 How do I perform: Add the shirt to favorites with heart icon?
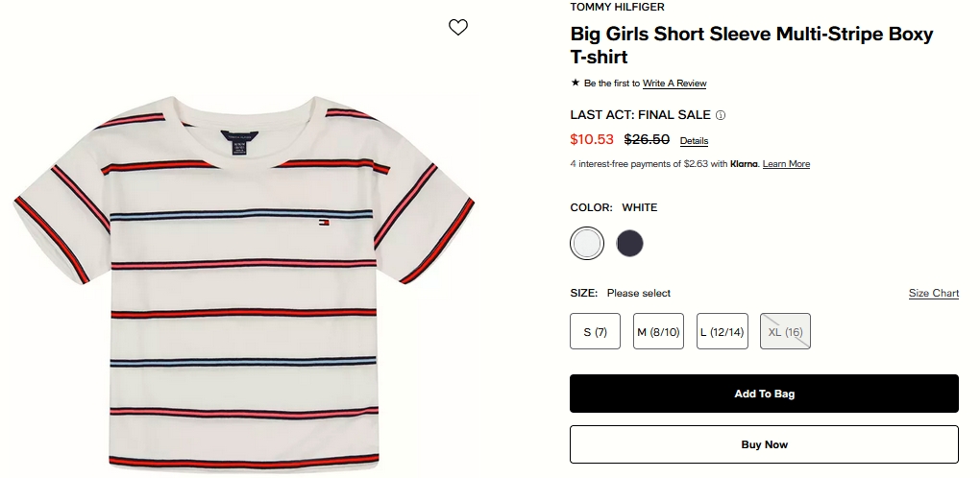[x=458, y=28]
